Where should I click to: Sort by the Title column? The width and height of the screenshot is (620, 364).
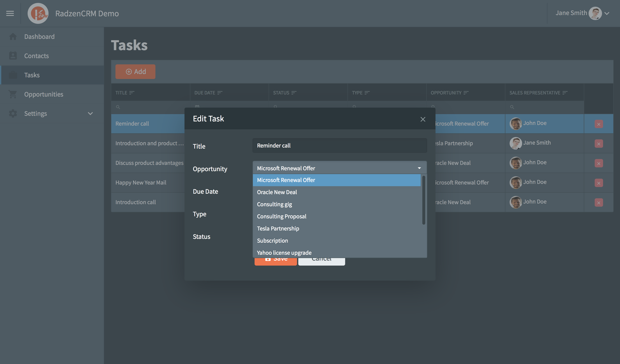[x=132, y=93]
